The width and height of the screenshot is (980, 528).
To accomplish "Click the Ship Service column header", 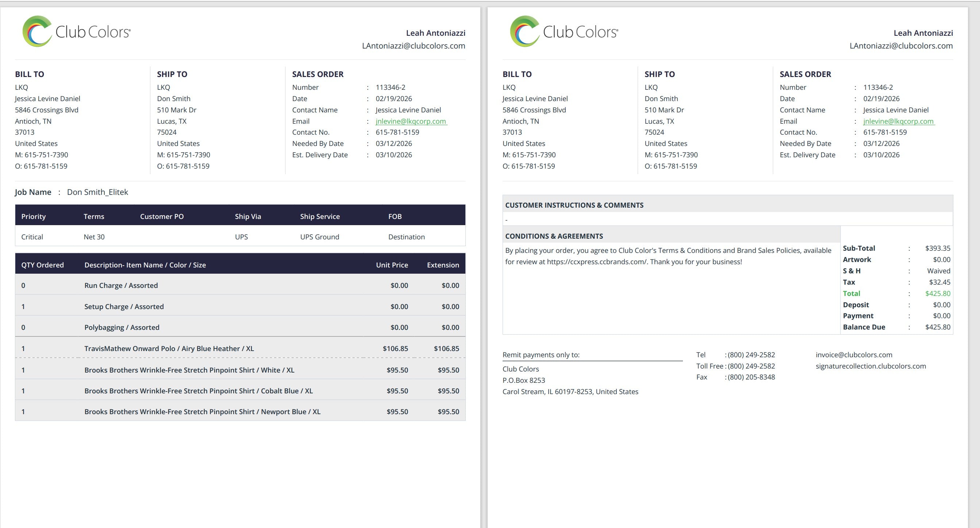I will click(320, 216).
